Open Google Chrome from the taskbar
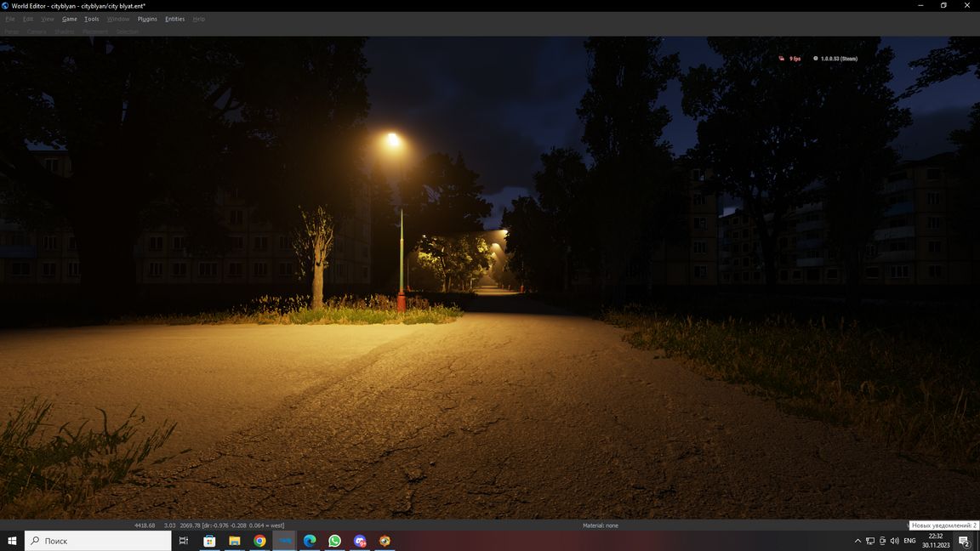980x551 pixels. [259, 541]
